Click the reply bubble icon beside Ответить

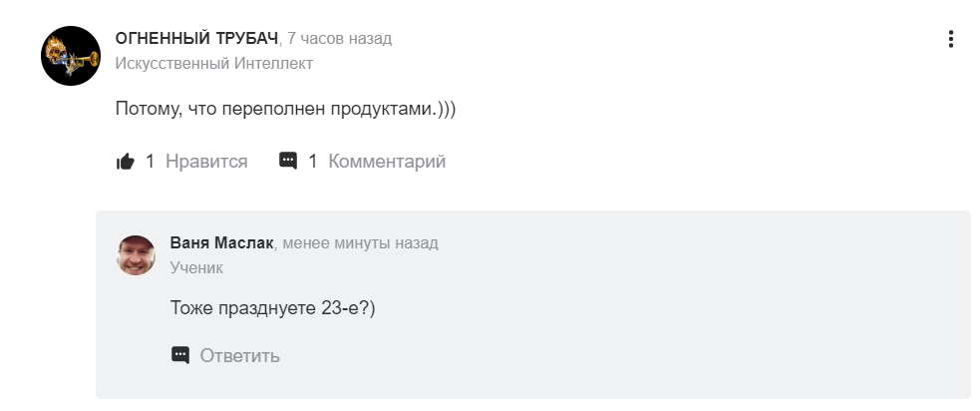180,355
